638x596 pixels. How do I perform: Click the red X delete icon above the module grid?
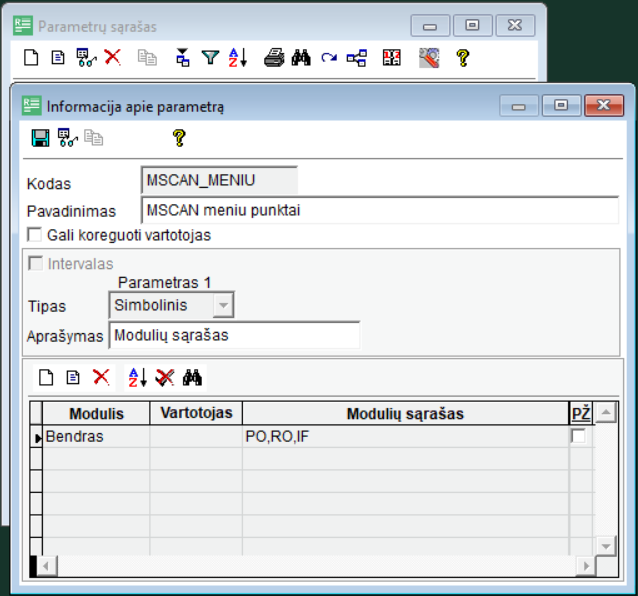point(101,377)
